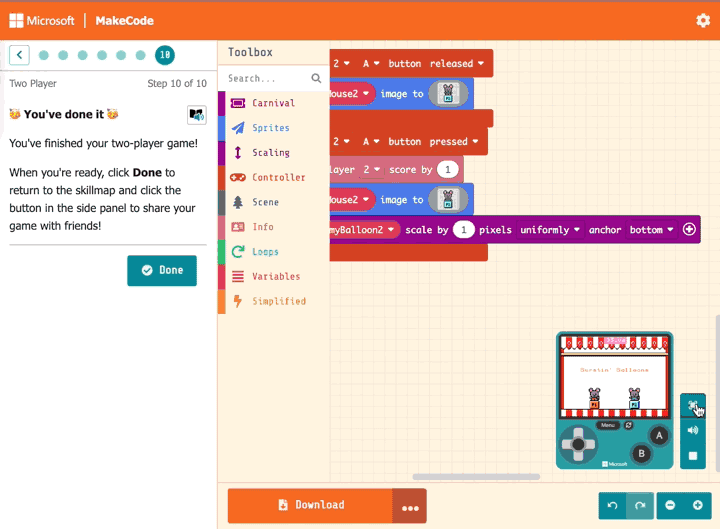Screen dimensions: 720x529
Task: Click the simulator D-pad
Action: (x=578, y=444)
